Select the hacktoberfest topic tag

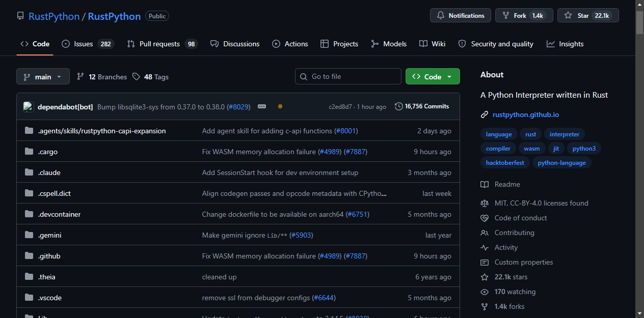(505, 163)
